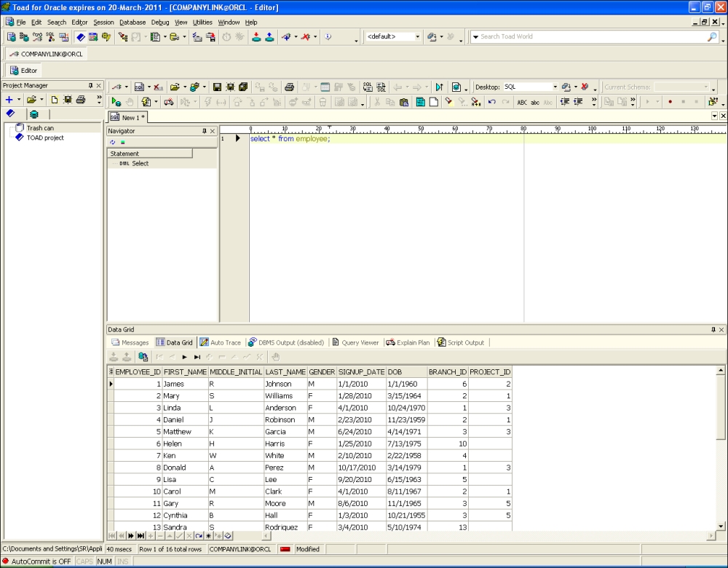Go to next record arrow in Data Grid

coord(184,357)
